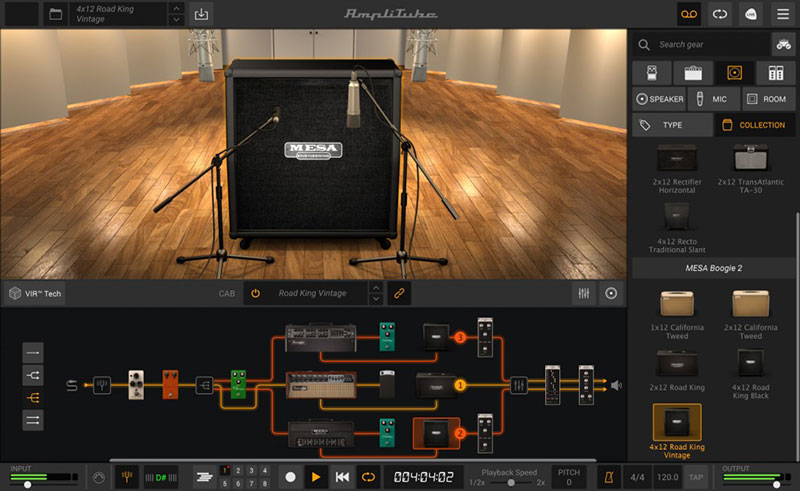800x491 pixels.
Task: Click the circular target icon beside mixer
Action: tap(611, 293)
